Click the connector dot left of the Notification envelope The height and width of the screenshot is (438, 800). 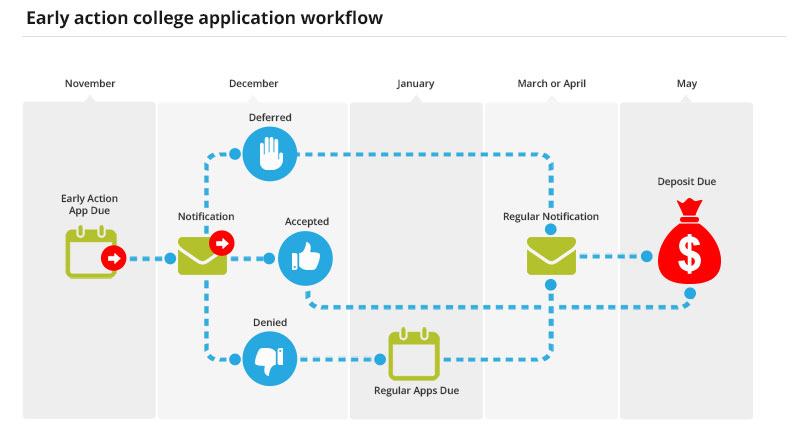tap(170, 259)
